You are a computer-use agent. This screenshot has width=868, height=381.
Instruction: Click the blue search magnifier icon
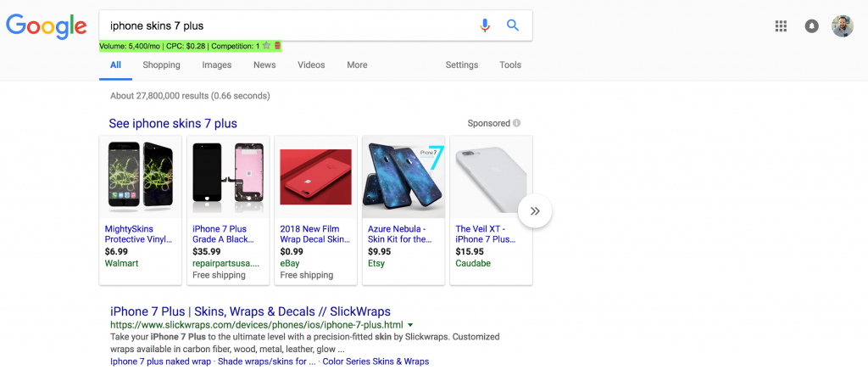point(513,25)
